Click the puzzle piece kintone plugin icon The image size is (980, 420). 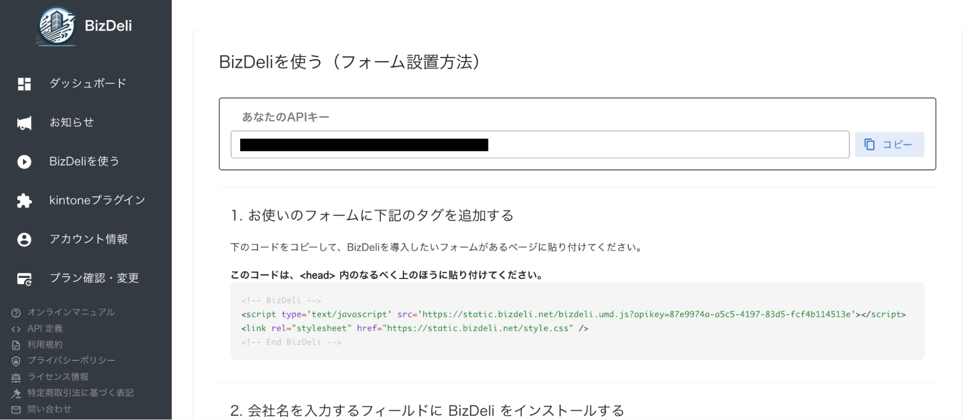point(24,200)
